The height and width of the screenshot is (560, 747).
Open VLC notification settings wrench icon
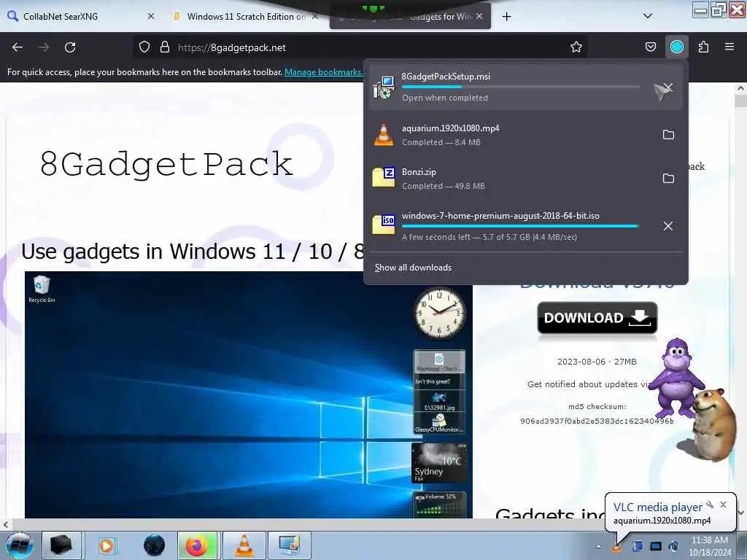pos(710,505)
